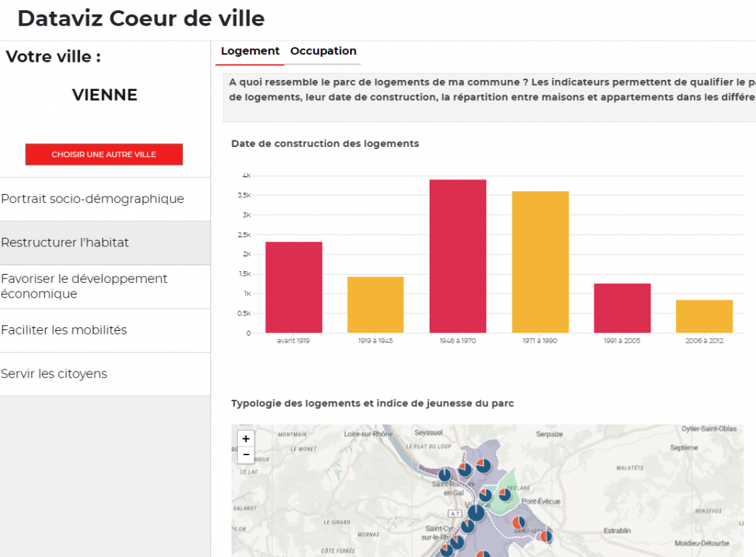Click the yellow 1971 à 1990 bar
Screen dimensions: 756x557
tap(540, 262)
